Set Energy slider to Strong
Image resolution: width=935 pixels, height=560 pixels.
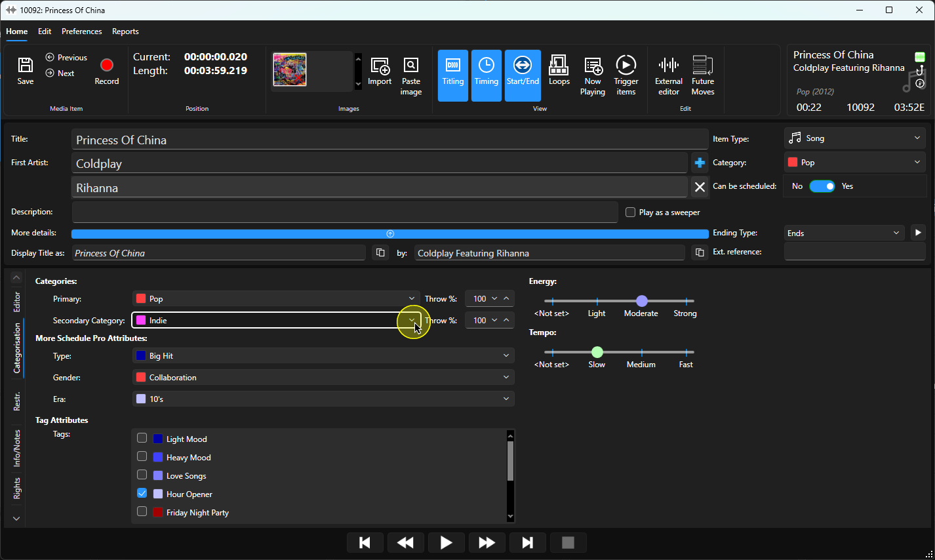click(686, 301)
